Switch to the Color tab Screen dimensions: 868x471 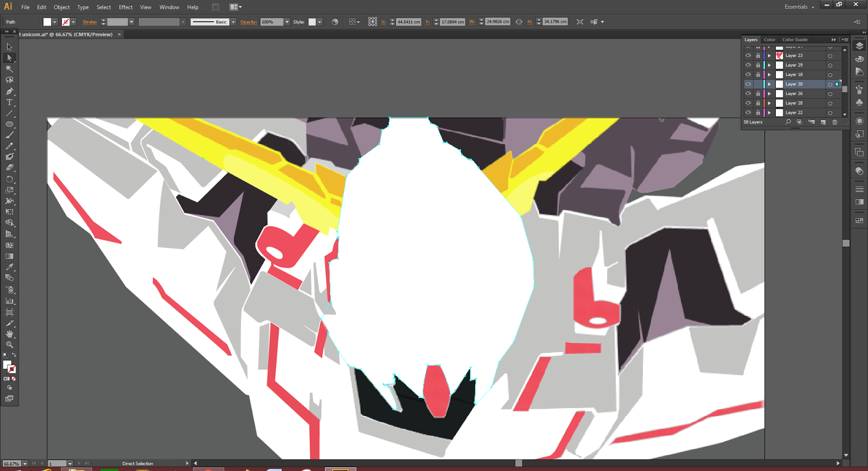click(769, 40)
